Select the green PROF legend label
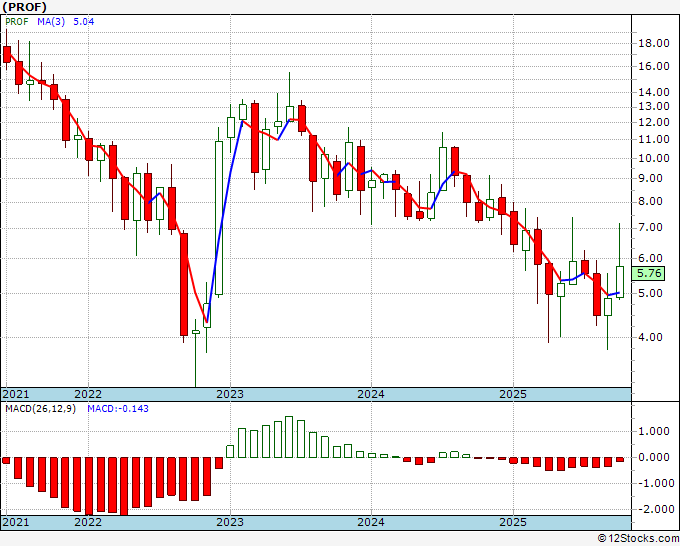 [x=17, y=22]
